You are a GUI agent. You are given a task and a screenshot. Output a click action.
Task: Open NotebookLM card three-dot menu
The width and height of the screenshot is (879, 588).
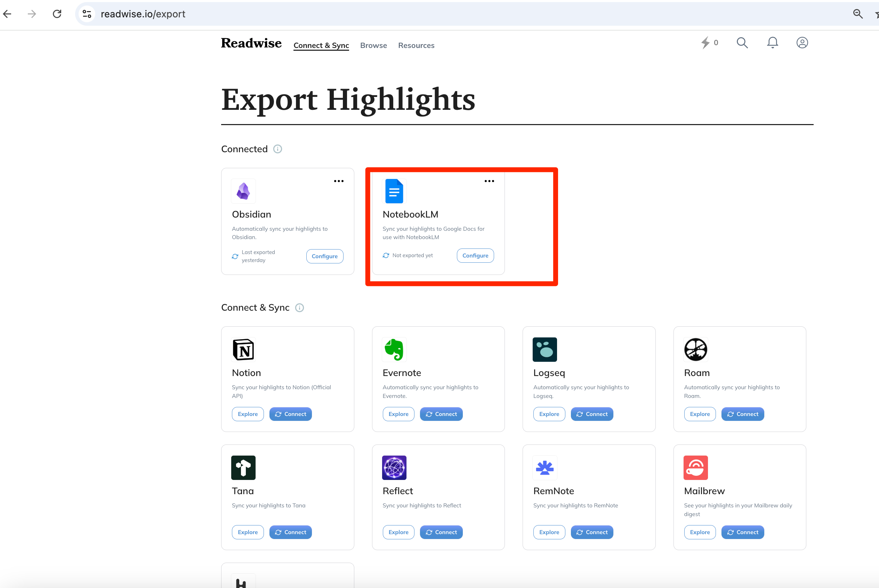(489, 181)
